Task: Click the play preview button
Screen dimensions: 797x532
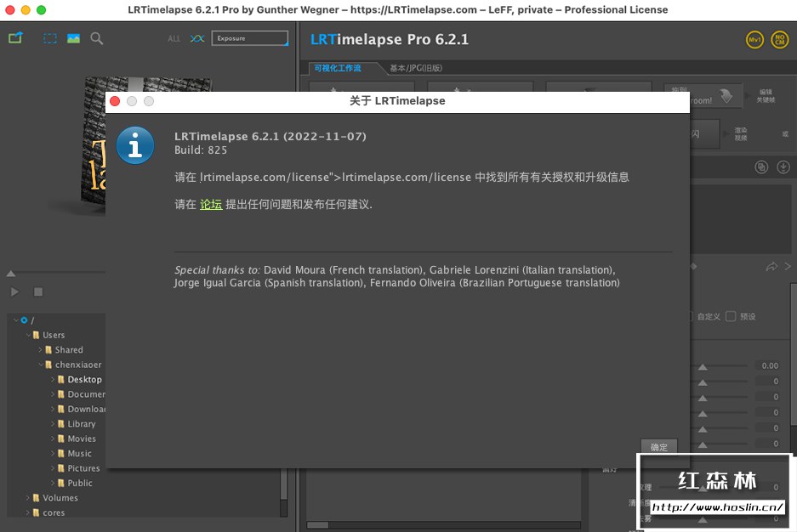Action: tap(14, 291)
